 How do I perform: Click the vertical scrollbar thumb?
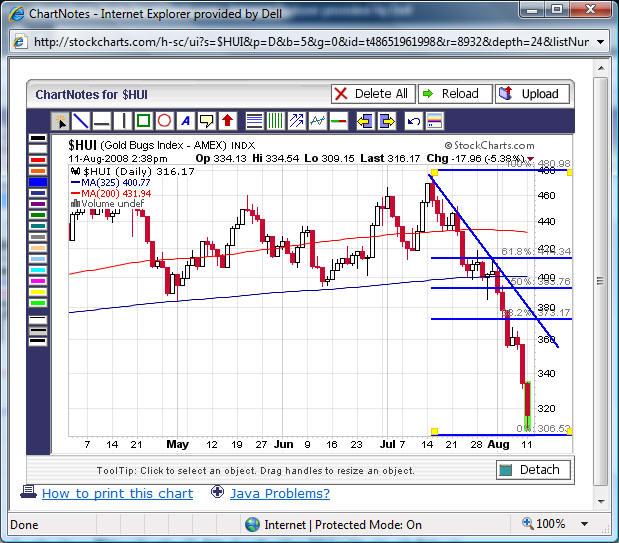pyautogui.click(x=600, y=281)
